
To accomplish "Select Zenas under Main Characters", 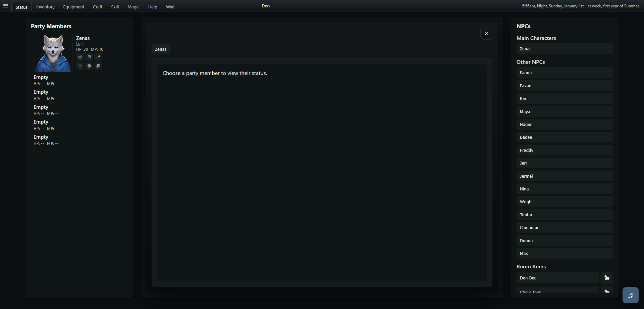I will point(565,49).
